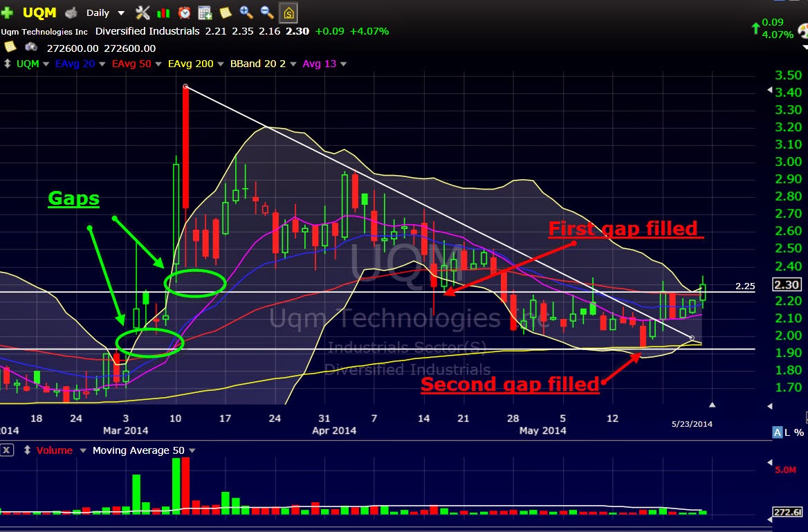
Task: Select the trendline's top endpoint handle
Action: pyautogui.click(x=185, y=86)
